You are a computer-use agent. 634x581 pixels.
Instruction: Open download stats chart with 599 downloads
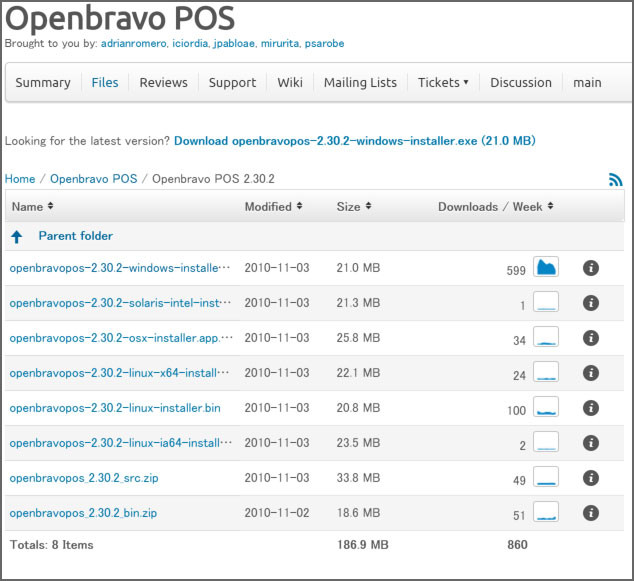pos(546,267)
